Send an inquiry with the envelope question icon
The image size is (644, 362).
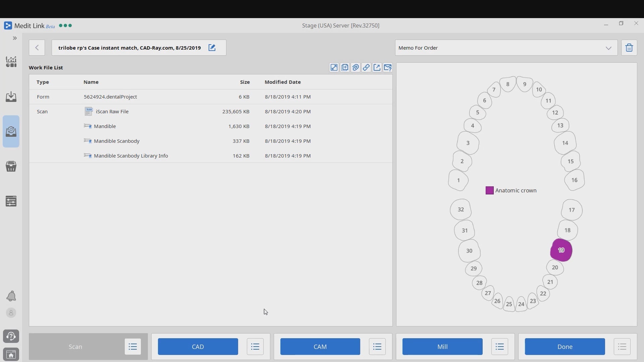(x=387, y=68)
